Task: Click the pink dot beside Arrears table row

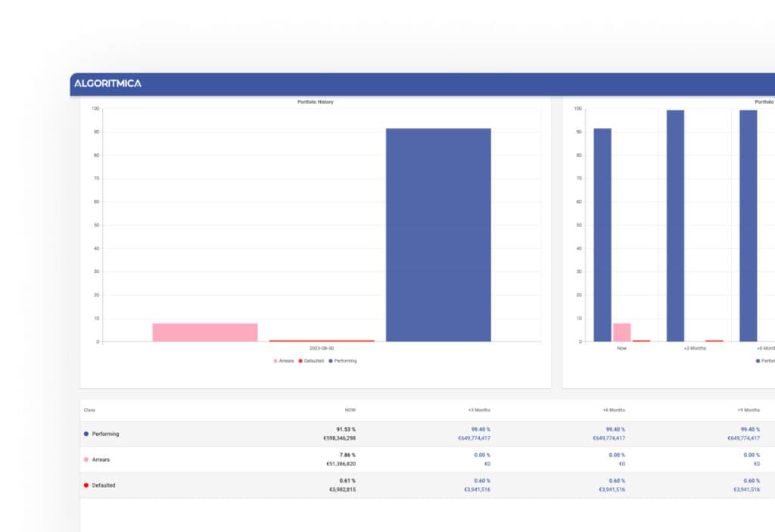Action: point(86,459)
